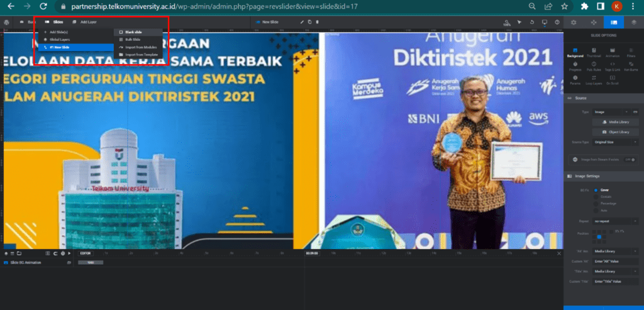
Task: Duplicate the slide via copy icon
Action: click(309, 22)
